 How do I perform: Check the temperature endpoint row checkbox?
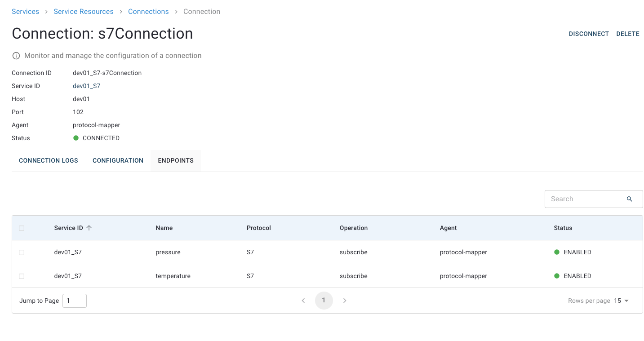[x=22, y=276]
